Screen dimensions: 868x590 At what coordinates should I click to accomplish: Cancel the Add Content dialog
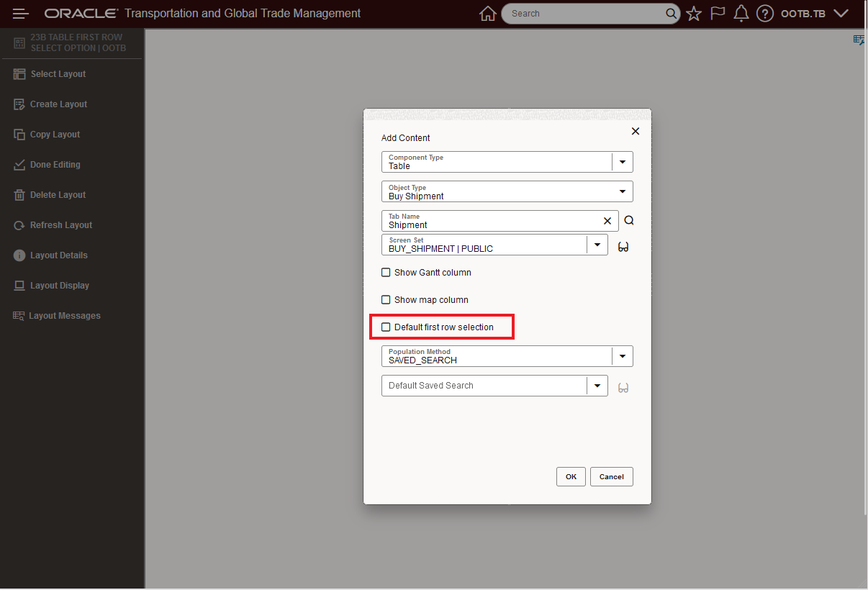click(611, 476)
